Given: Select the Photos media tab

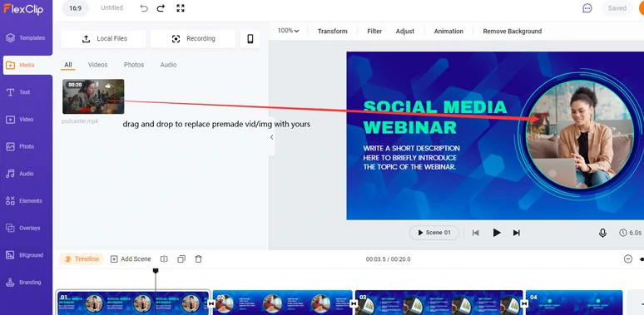Looking at the screenshot, I should 134,65.
